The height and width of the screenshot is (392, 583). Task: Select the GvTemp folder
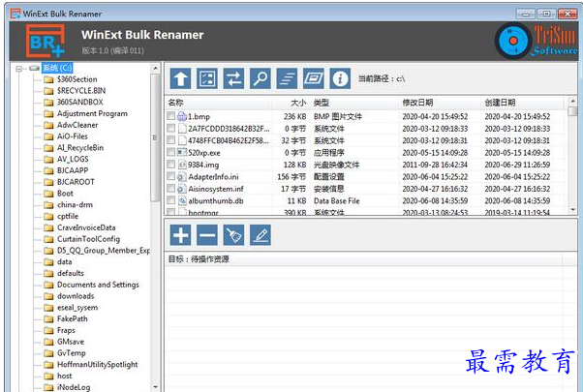click(x=71, y=353)
